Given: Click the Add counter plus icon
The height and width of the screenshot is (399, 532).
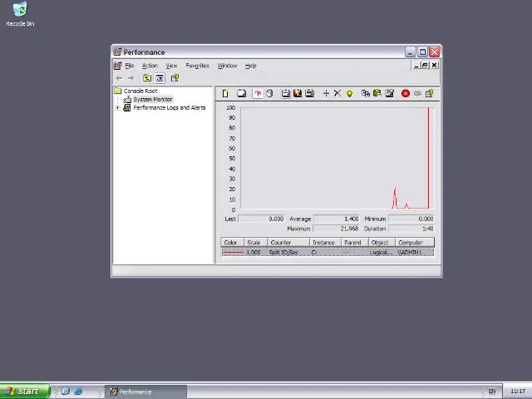Looking at the screenshot, I should pos(326,93).
